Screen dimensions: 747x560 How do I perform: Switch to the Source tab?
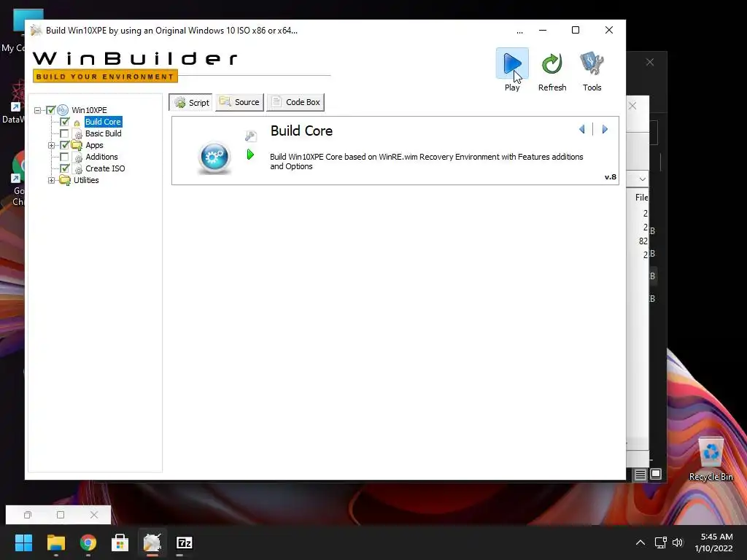click(239, 102)
